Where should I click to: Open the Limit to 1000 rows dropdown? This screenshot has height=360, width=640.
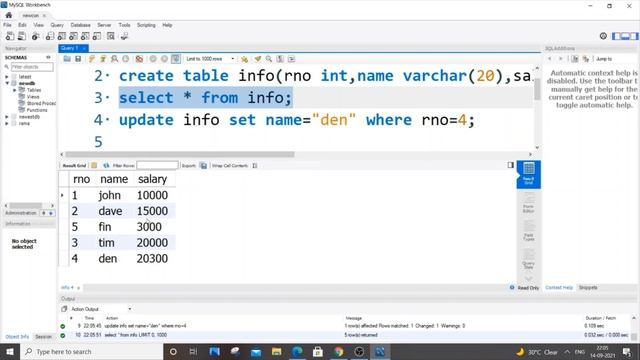click(210, 59)
